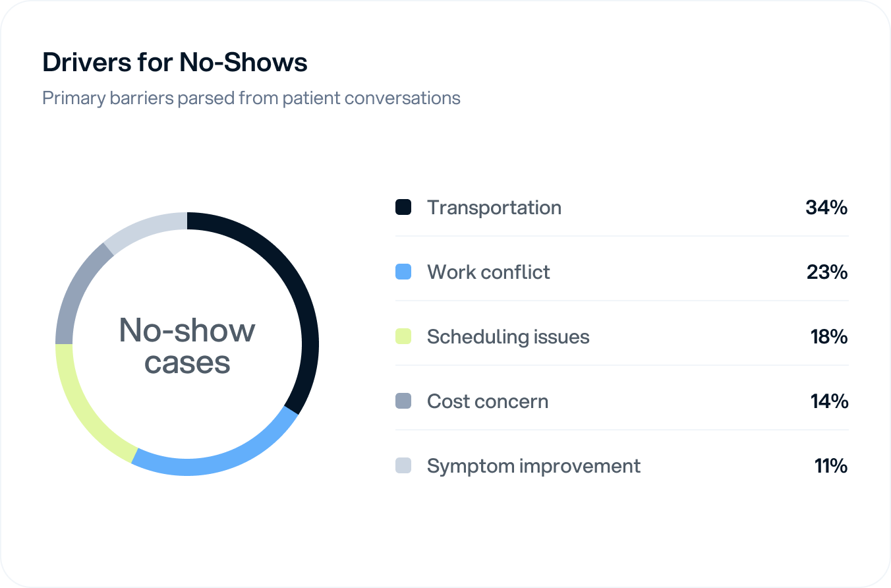Click the black Transportation legend swatch
This screenshot has width=891, height=588.
click(x=403, y=207)
